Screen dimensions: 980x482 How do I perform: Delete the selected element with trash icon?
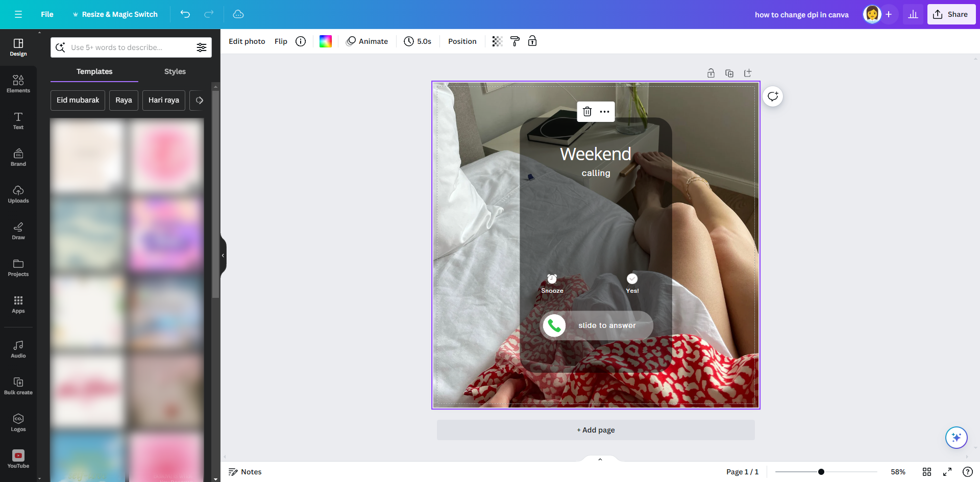click(x=587, y=112)
